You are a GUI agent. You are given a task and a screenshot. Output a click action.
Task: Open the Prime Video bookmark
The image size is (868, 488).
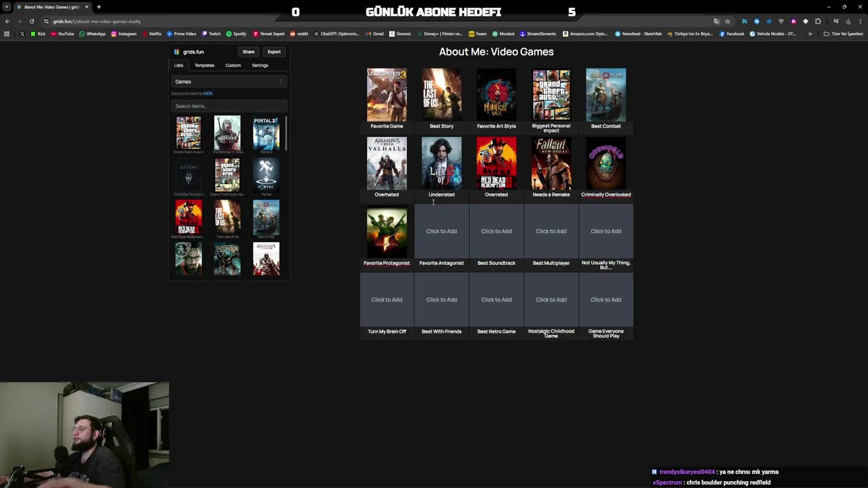coord(181,34)
